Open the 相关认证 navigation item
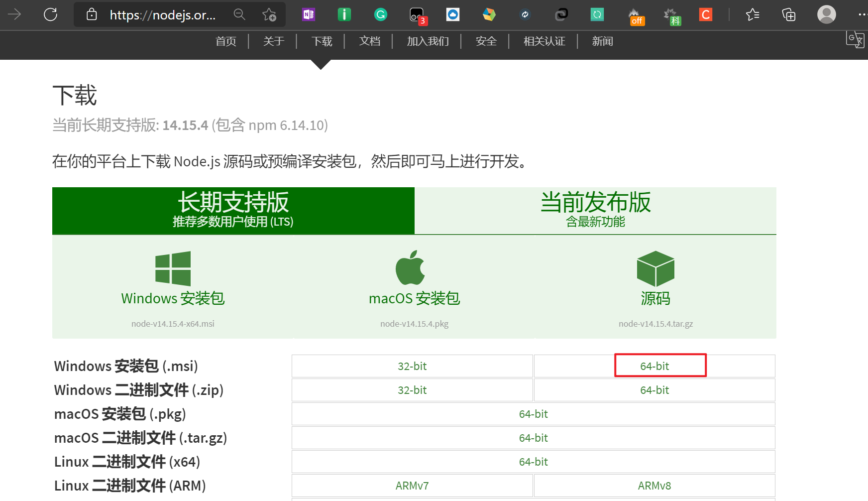Viewport: 868px width, 501px height. [x=544, y=41]
